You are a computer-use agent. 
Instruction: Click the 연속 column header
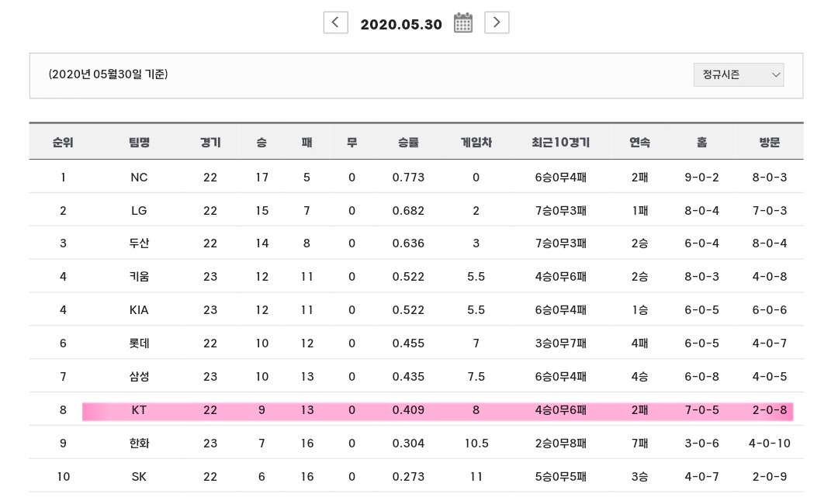(x=639, y=143)
